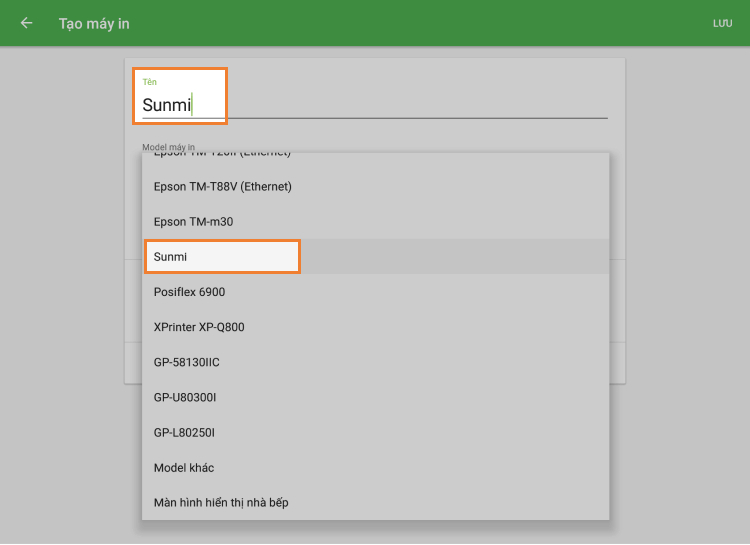Pick the highlighted Sunmi model option
The height and width of the screenshot is (545, 750).
coord(171,257)
